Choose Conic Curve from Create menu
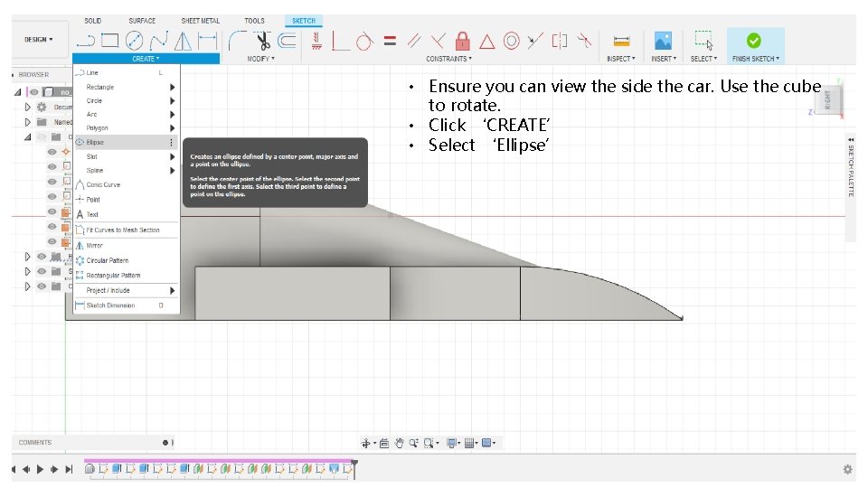 pos(127,184)
